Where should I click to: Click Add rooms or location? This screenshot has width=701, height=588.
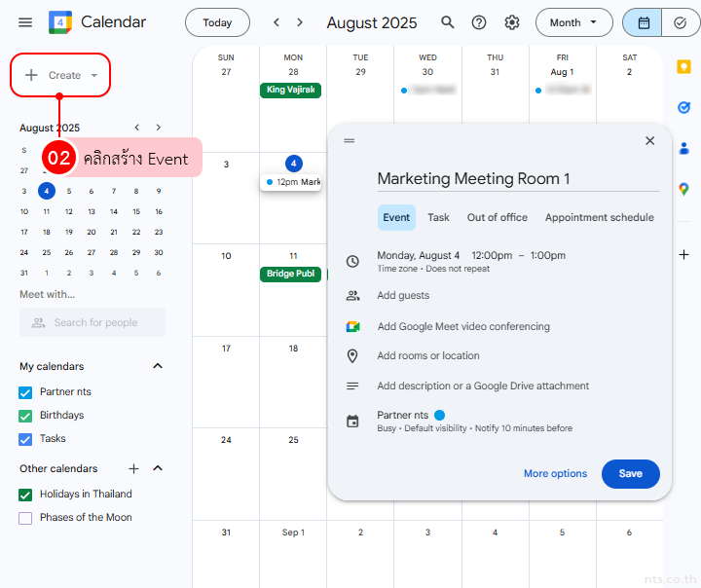point(428,356)
